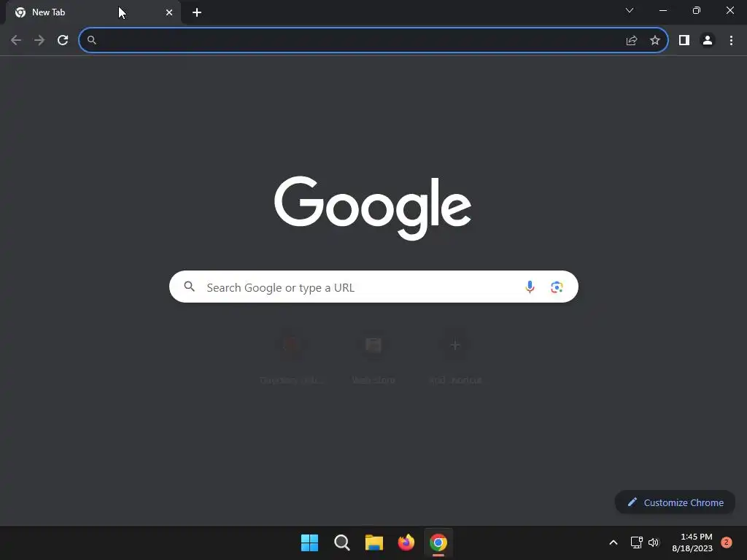Launch Firefox from the taskbar
Screen dimensions: 747x560
coord(406,542)
